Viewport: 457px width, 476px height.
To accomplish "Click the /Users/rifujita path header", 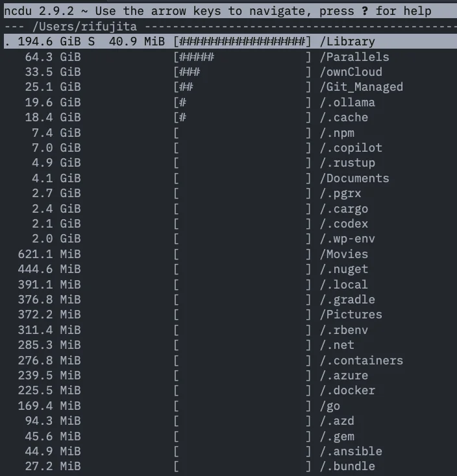I will coord(84,27).
